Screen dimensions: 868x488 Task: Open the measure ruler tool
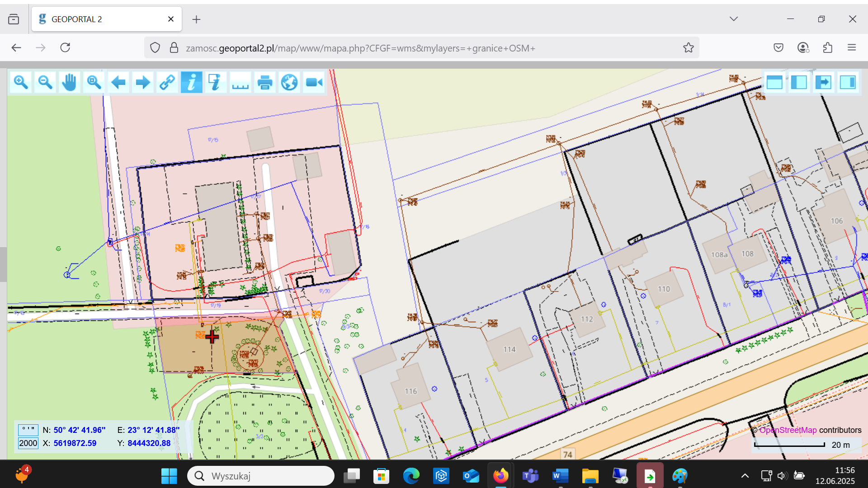click(240, 82)
